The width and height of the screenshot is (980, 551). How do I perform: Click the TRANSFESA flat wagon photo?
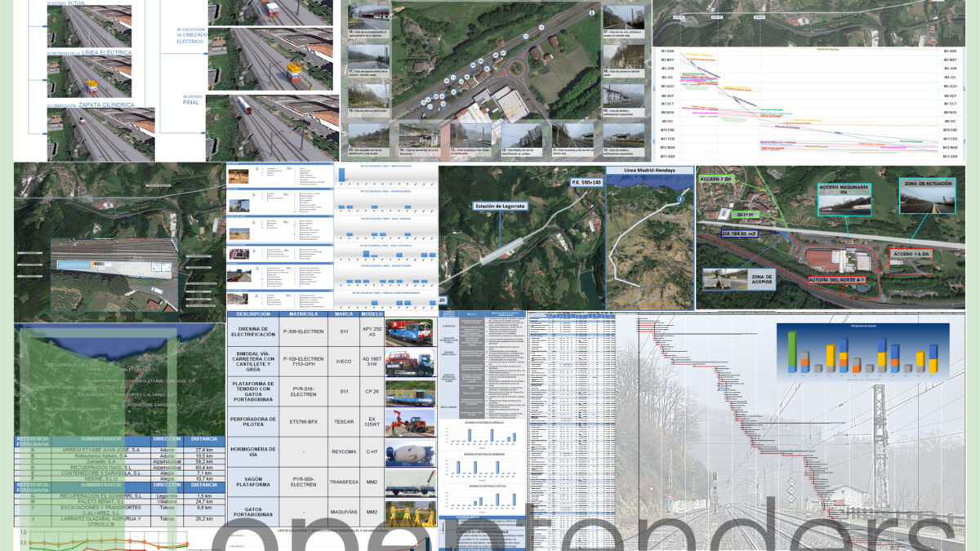(x=410, y=482)
